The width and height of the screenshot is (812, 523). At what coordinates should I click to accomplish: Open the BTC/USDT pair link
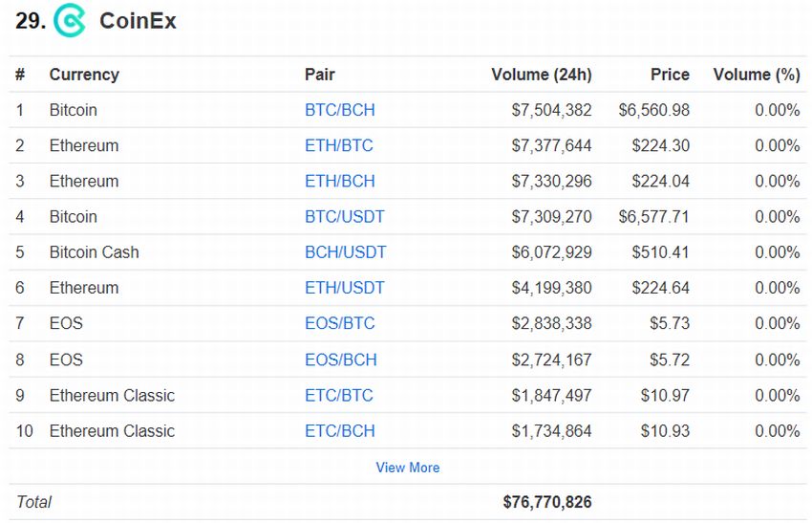pos(344,217)
